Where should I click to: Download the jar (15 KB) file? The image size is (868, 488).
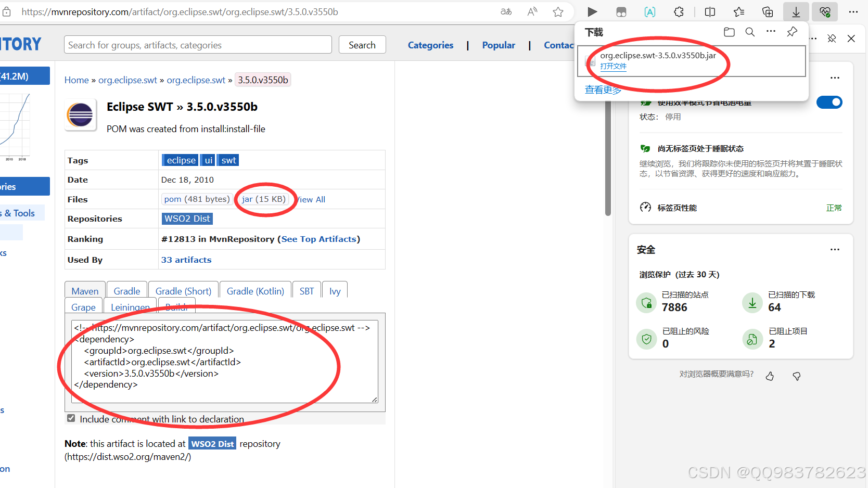click(263, 199)
